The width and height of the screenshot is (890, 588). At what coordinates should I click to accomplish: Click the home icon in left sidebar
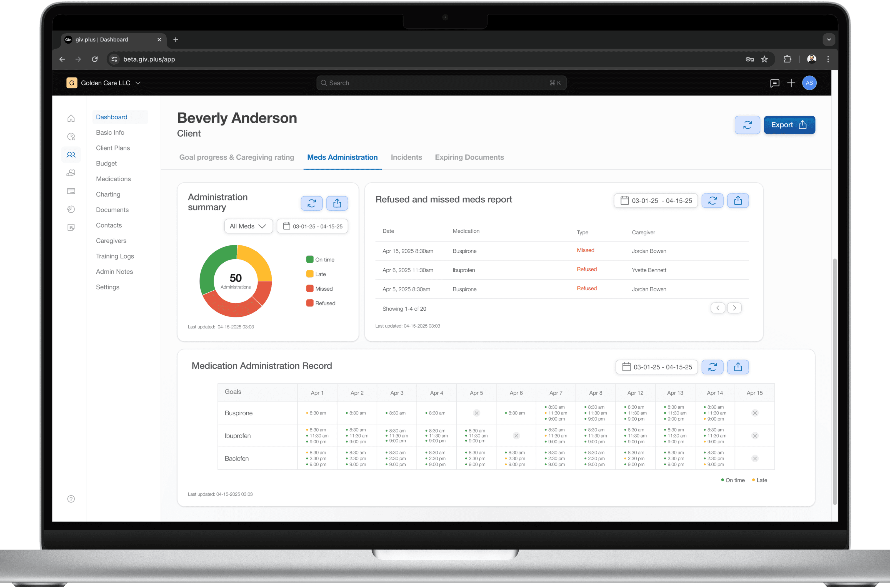[x=71, y=119]
